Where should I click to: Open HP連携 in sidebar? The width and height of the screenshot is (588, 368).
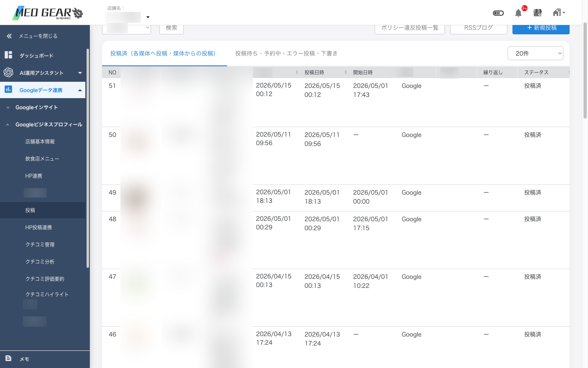(x=33, y=176)
